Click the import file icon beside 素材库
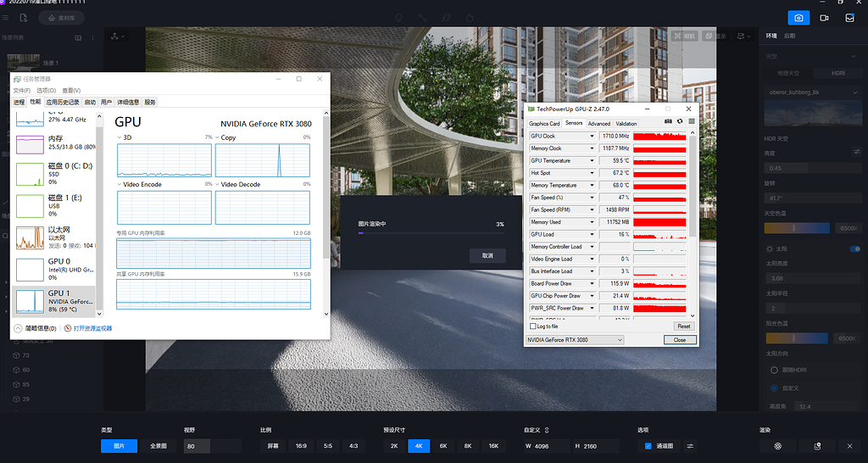Screen dimensions: 868x463 (23, 18)
